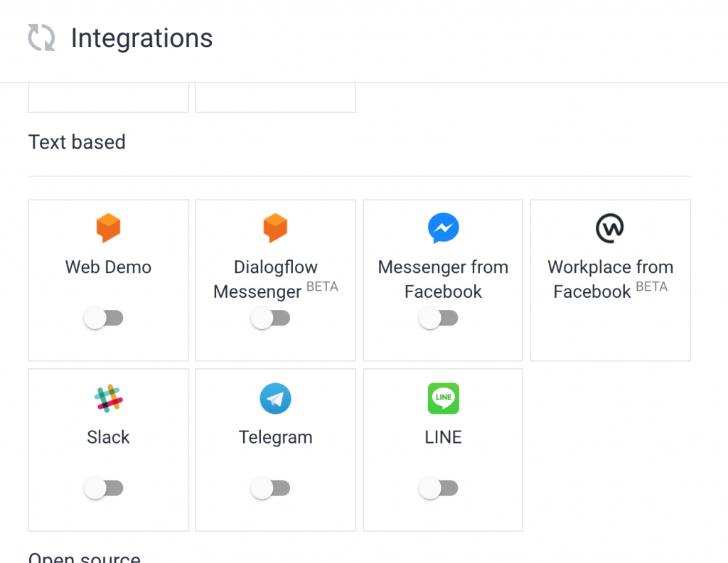Toggle Messenger from Facebook integration
The height and width of the screenshot is (563, 728).
[x=438, y=318]
